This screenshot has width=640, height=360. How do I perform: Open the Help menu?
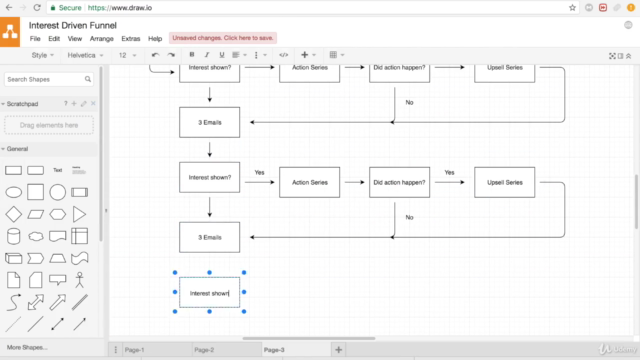pos(155,38)
